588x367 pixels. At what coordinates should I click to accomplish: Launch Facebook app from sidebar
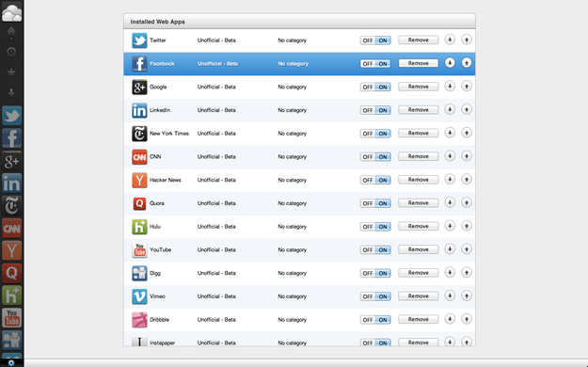tap(11, 138)
